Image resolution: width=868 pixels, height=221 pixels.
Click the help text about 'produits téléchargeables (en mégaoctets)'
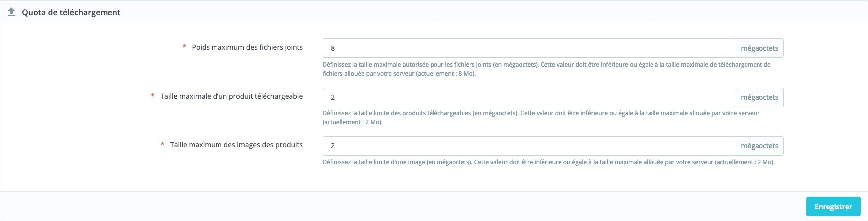coord(541,118)
